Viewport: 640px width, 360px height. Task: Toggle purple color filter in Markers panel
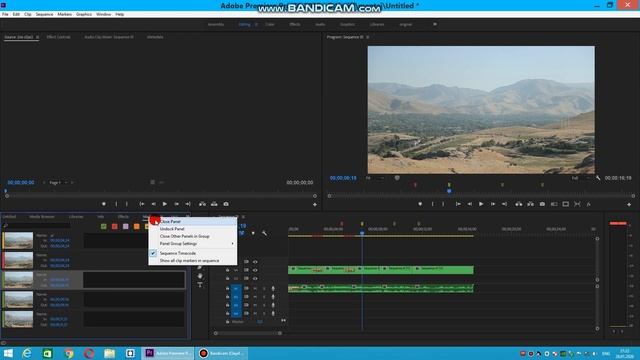coord(126,227)
